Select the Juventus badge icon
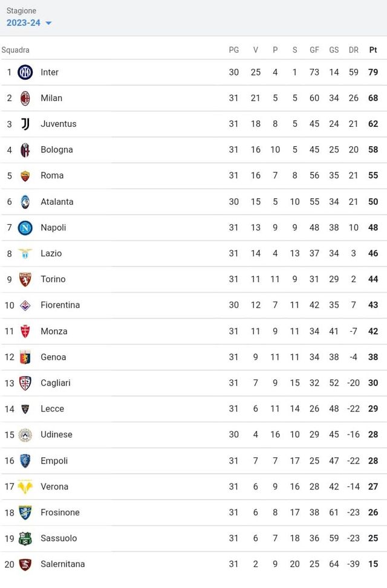387x588 pixels. 25,123
